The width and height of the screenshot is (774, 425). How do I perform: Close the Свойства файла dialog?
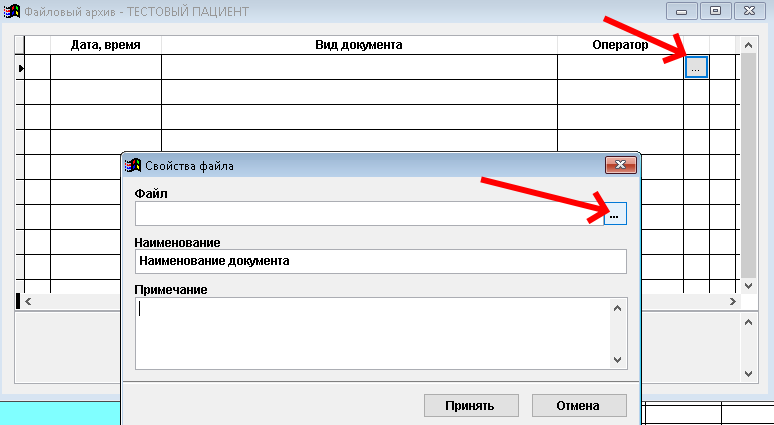pyautogui.click(x=619, y=166)
